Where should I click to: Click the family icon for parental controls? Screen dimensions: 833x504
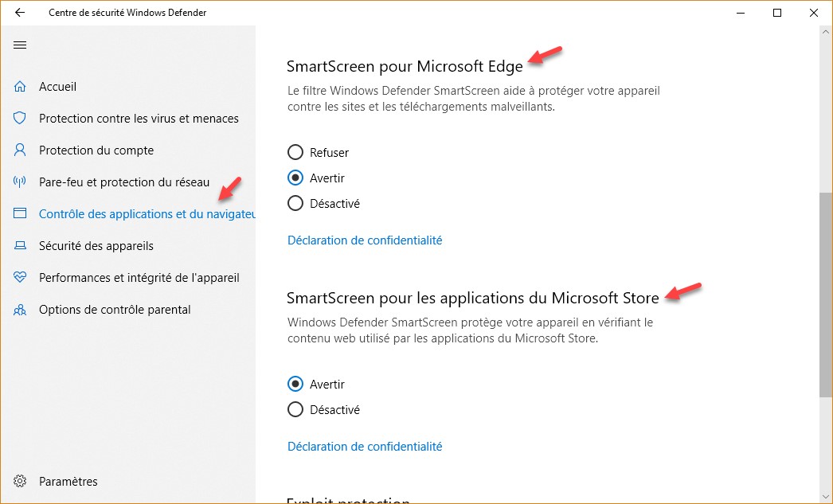click(20, 310)
